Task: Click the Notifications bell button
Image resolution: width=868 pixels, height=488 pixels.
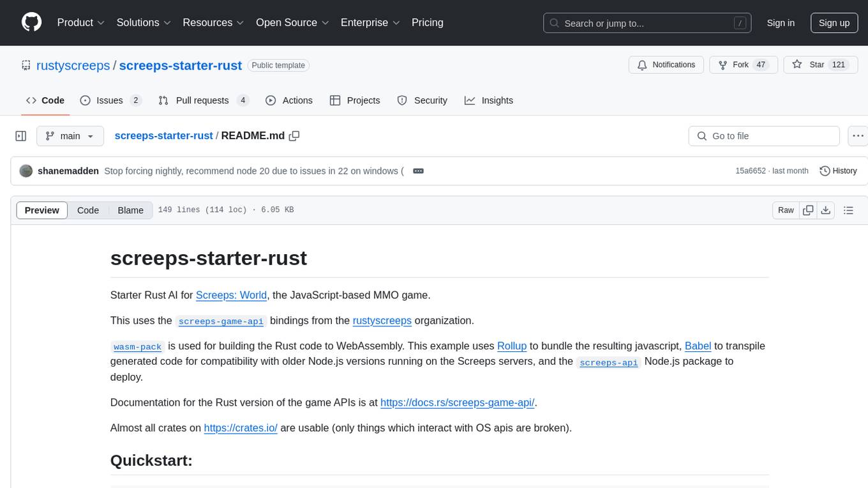Action: (x=666, y=65)
